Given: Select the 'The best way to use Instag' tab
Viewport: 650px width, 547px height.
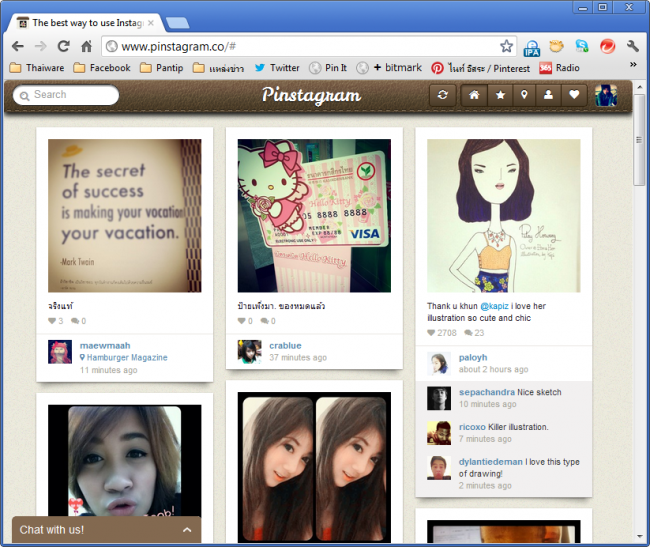Looking at the screenshot, I should 87,23.
